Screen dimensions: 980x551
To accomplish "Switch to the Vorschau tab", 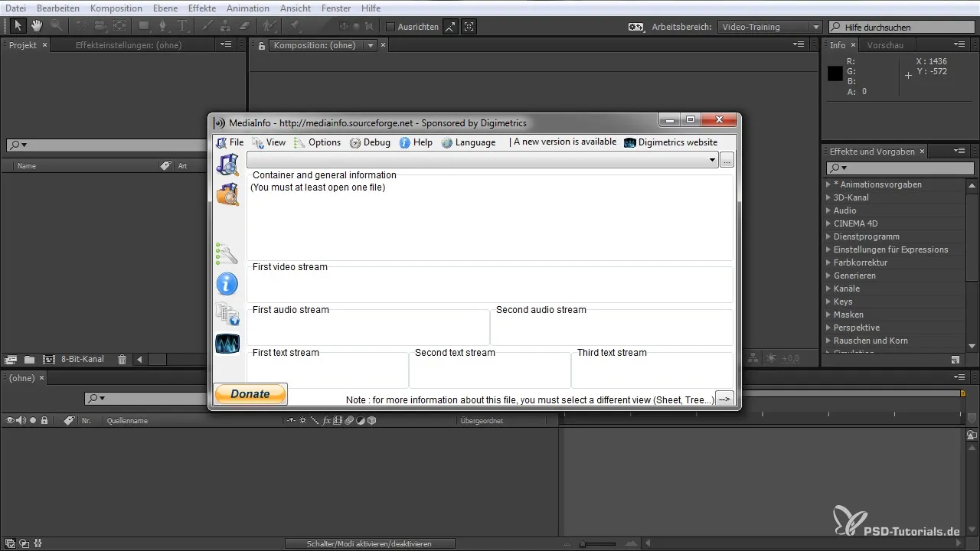I will coord(885,45).
